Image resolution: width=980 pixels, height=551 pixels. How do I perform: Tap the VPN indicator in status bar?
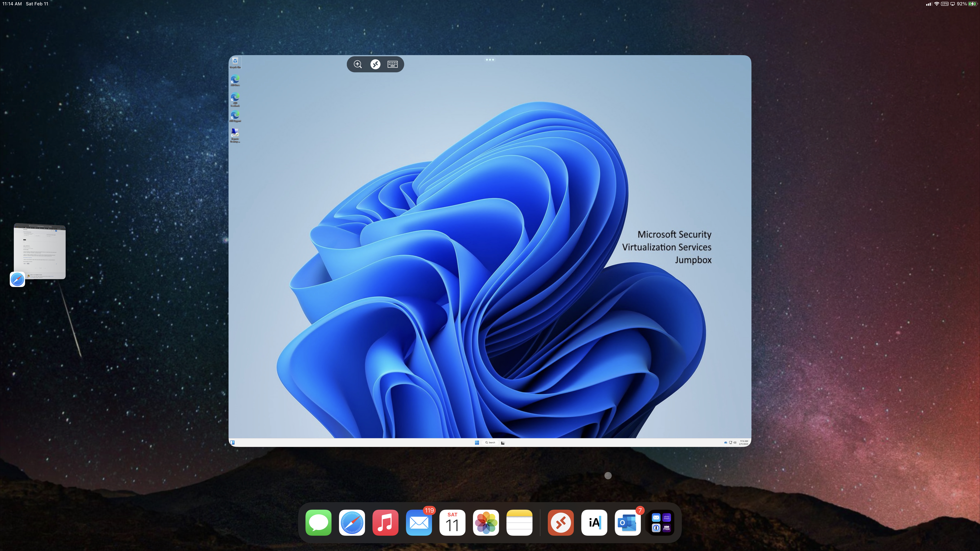[945, 4]
